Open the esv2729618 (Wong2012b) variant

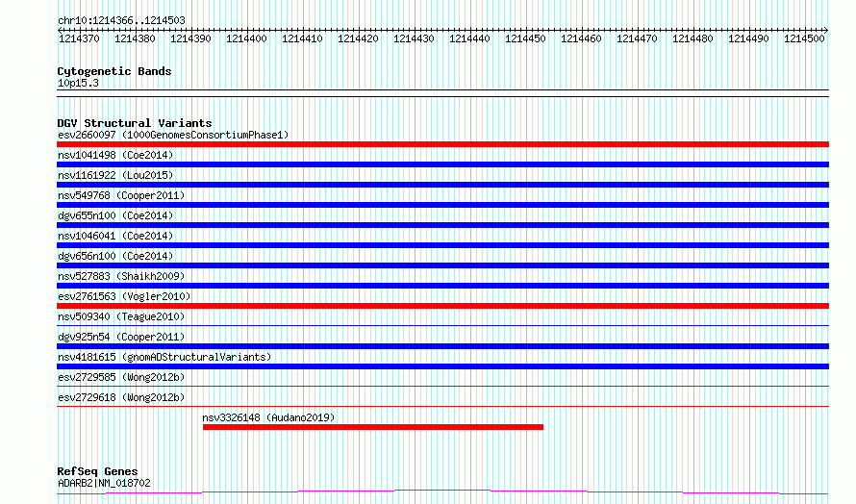click(121, 397)
